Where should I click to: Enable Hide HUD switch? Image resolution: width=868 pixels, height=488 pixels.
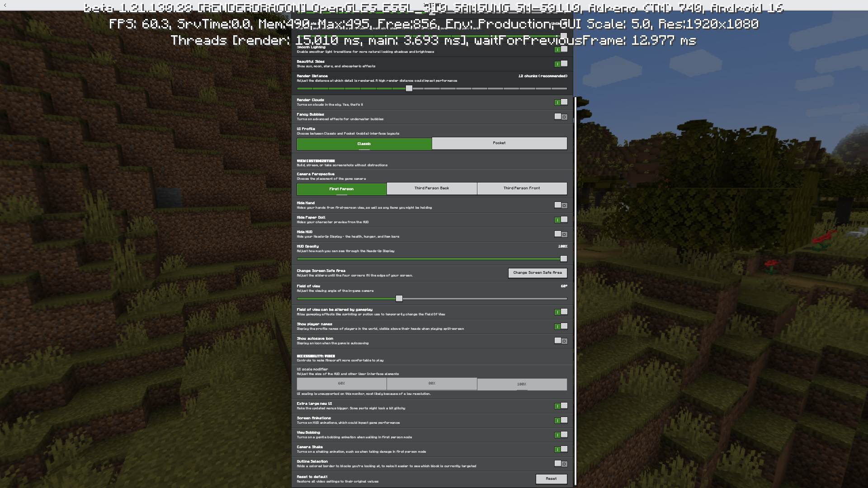(x=561, y=234)
